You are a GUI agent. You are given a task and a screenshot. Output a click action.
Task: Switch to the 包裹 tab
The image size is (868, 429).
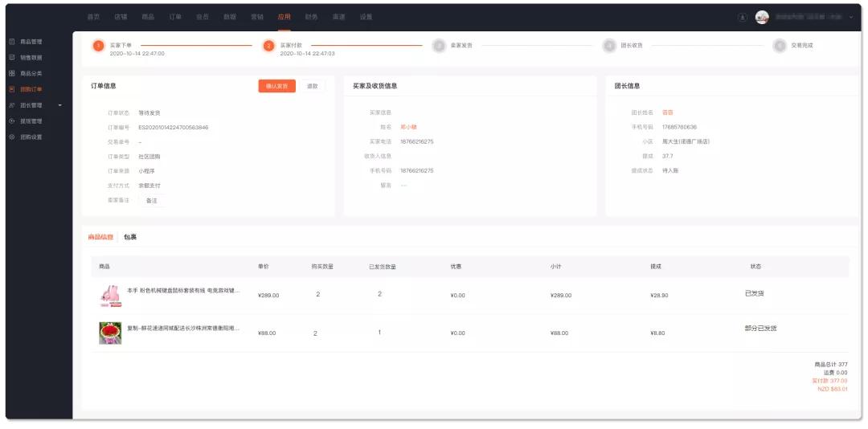pos(130,237)
